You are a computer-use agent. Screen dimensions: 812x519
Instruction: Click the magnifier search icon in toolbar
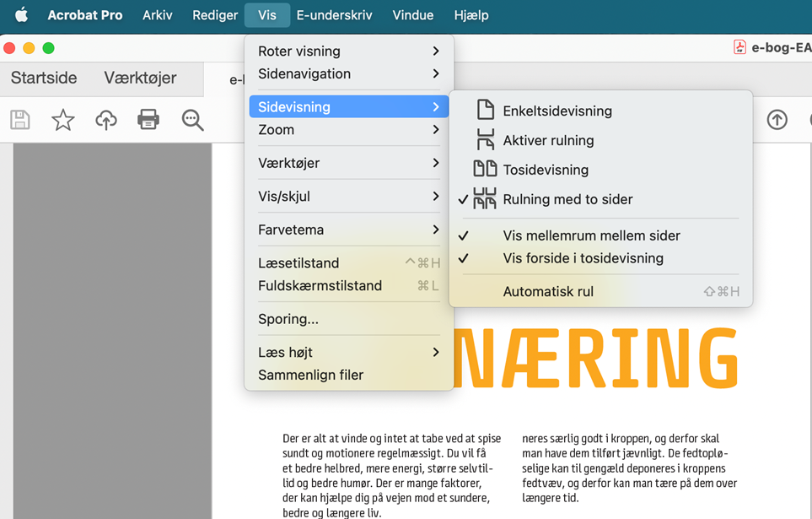point(192,120)
